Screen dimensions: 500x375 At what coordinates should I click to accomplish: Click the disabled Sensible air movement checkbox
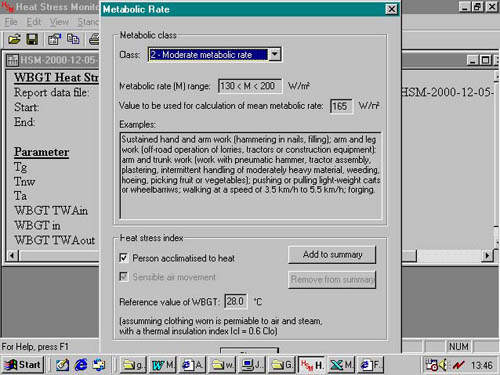pyautogui.click(x=123, y=277)
